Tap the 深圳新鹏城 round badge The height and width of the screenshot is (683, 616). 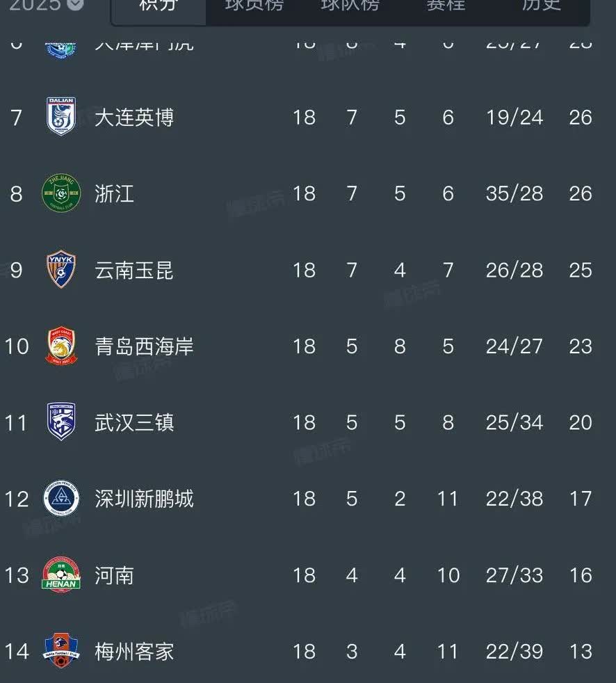(x=61, y=499)
